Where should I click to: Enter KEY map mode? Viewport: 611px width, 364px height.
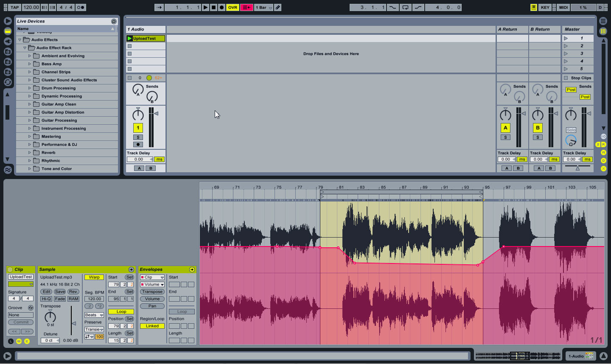pyautogui.click(x=545, y=7)
